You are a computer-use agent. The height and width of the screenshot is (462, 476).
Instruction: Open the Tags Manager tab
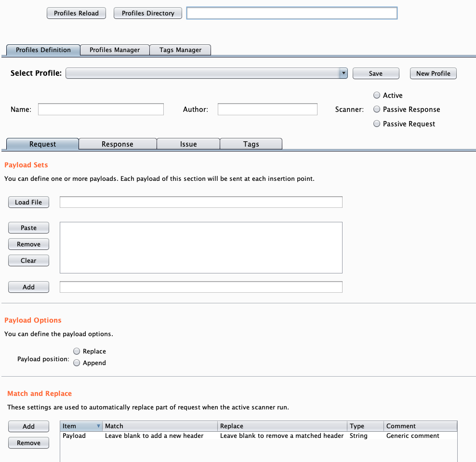pos(180,50)
